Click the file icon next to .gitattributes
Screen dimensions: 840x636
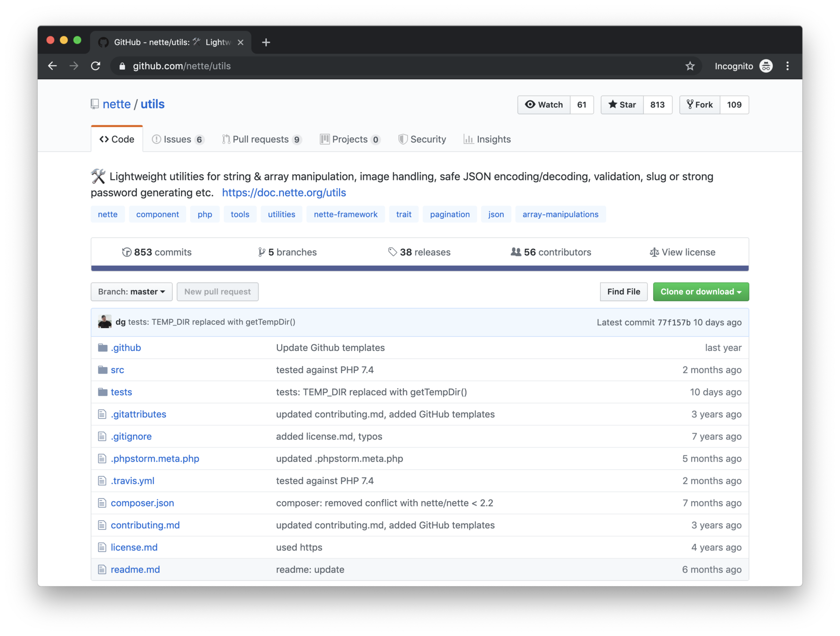(102, 414)
